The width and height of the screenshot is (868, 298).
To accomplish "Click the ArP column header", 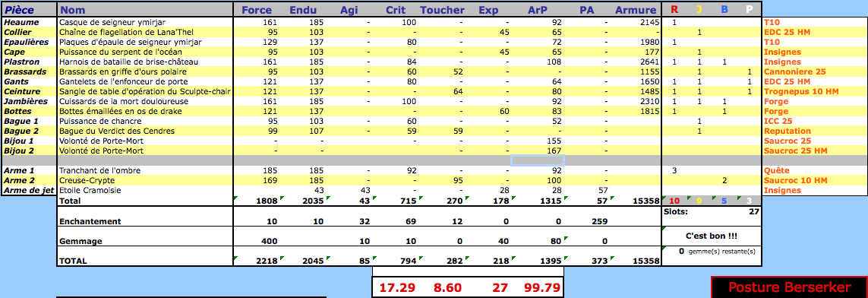I will [538, 9].
